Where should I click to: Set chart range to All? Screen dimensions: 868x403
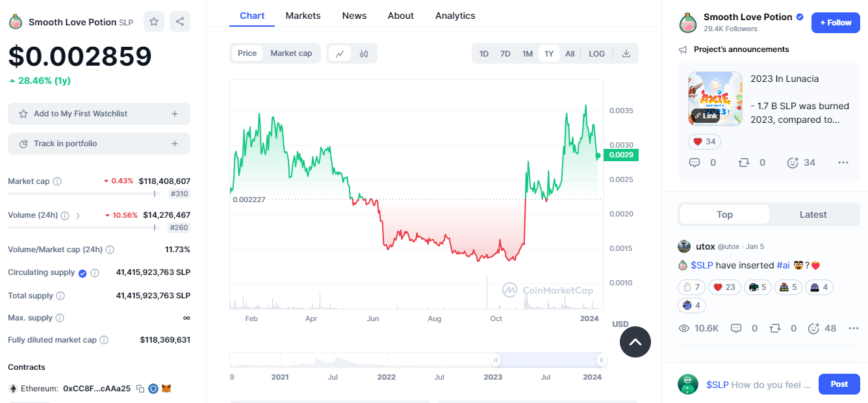pos(570,54)
